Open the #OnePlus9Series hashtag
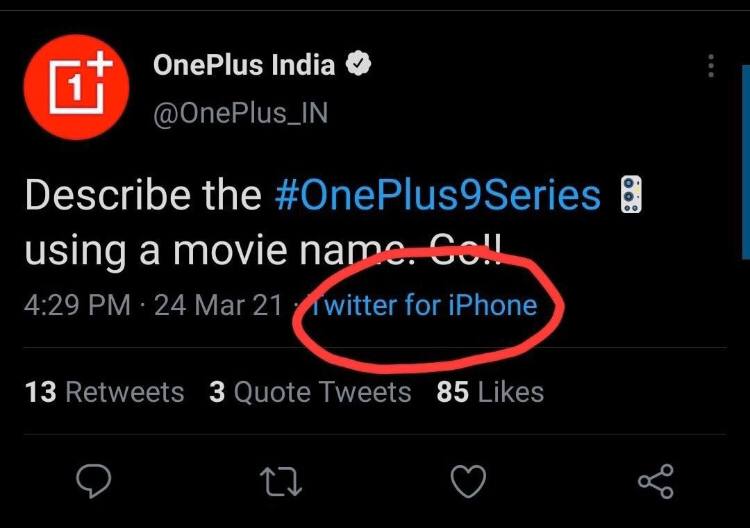The height and width of the screenshot is (528, 750). (x=438, y=195)
